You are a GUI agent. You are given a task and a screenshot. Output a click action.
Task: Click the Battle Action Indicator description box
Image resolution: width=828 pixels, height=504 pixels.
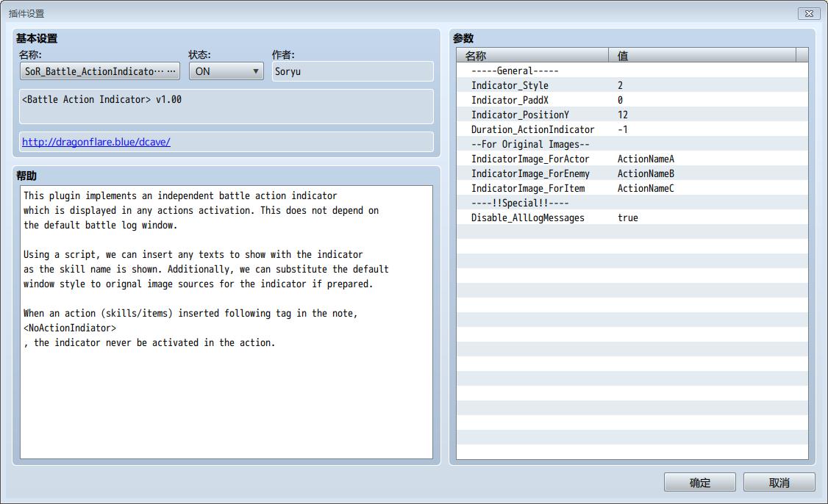coord(226,107)
